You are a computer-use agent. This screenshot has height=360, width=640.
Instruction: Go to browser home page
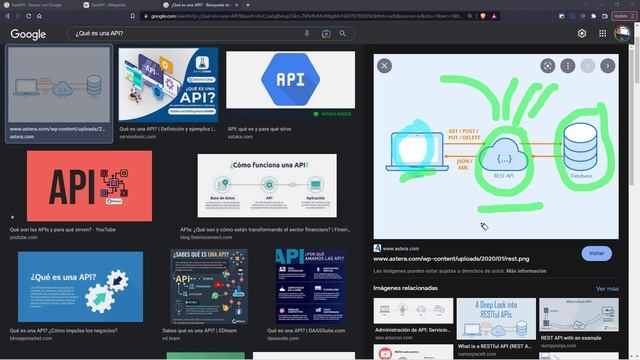click(x=39, y=16)
